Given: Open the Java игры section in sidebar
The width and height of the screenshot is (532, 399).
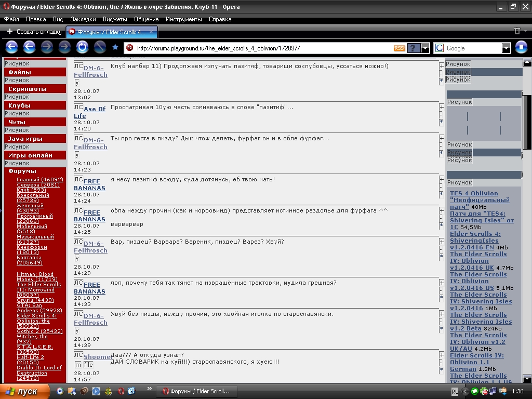Looking at the screenshot, I should point(35,138).
